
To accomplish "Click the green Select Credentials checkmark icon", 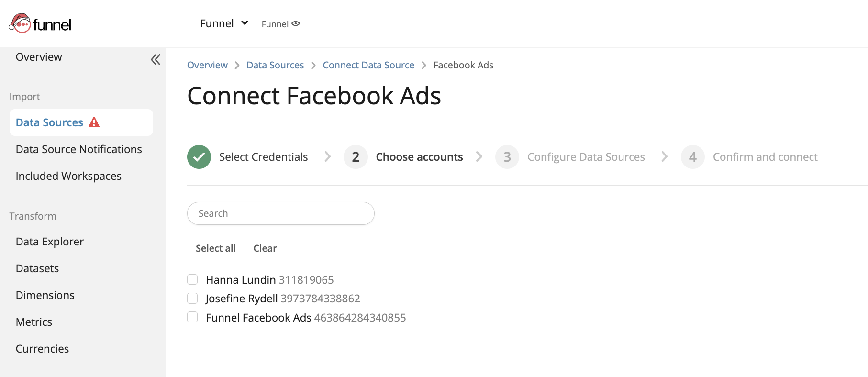I will (199, 157).
